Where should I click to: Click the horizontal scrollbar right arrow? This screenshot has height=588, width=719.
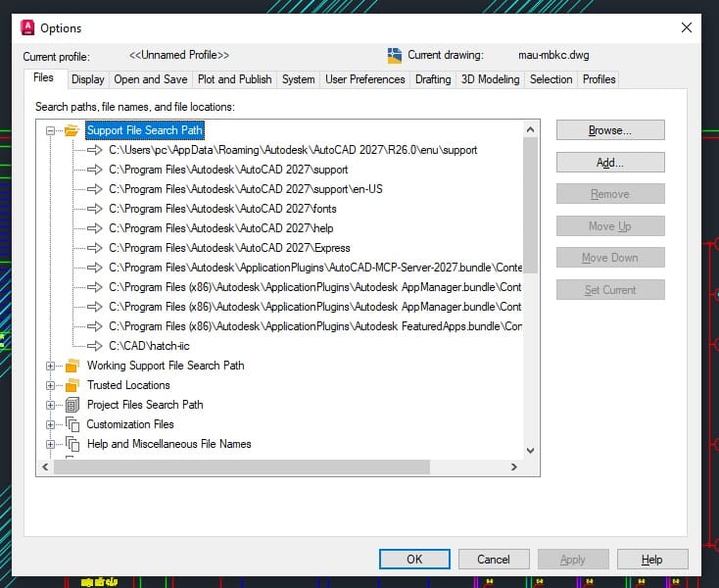[514, 466]
